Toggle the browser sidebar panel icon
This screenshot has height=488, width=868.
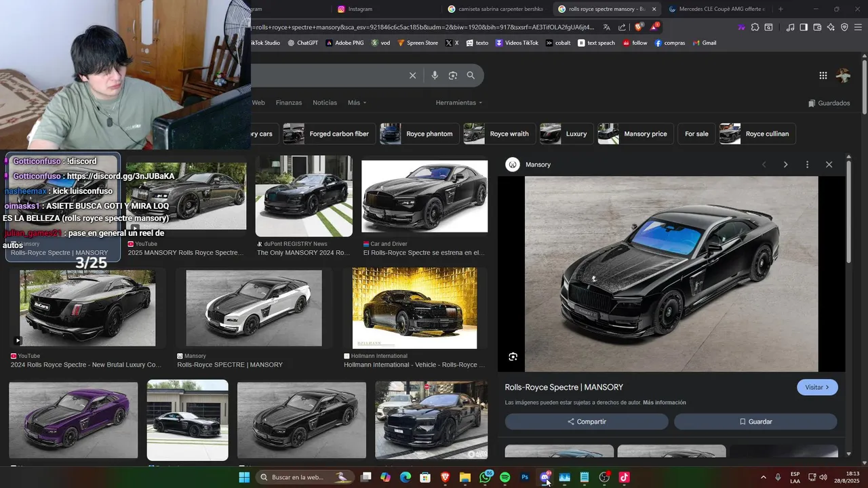804,28
